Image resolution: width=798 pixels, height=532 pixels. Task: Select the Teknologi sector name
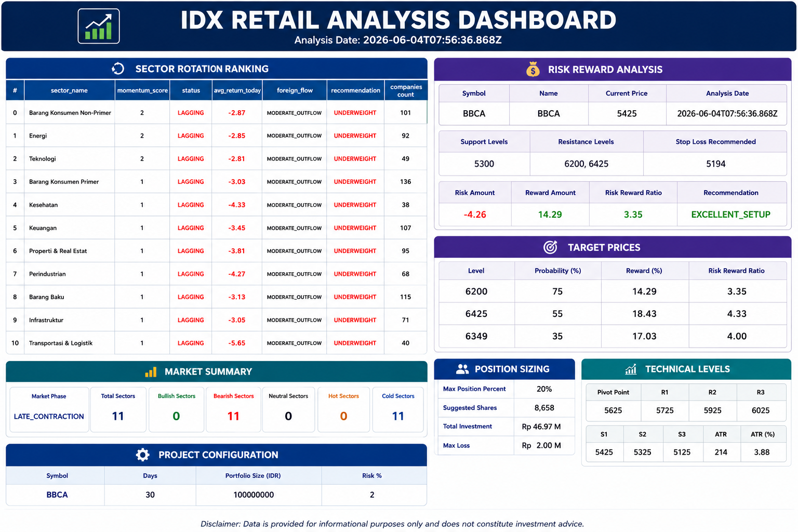pos(43,159)
